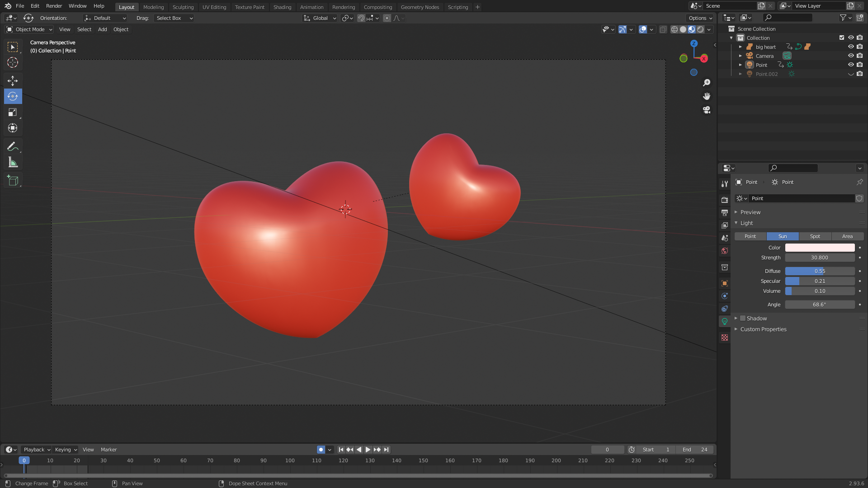
Task: Click the Add Cube tool
Action: (x=13, y=181)
